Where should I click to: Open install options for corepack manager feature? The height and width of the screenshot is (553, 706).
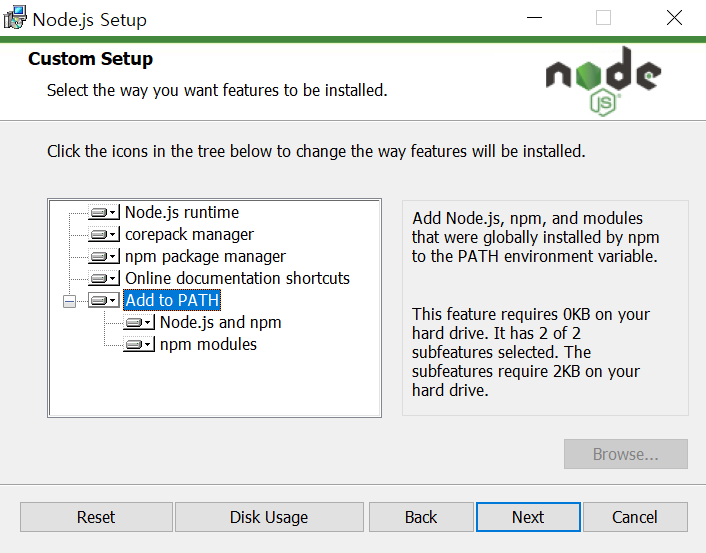coord(104,234)
